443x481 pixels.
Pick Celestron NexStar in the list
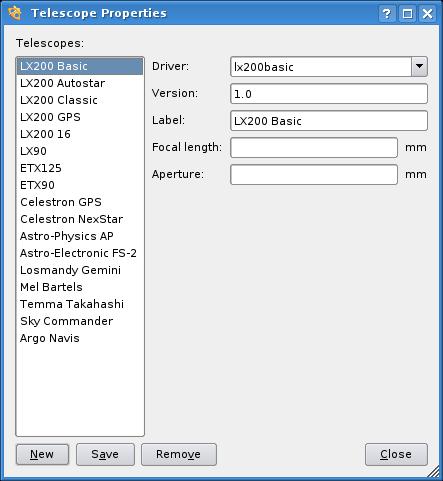pos(80,219)
